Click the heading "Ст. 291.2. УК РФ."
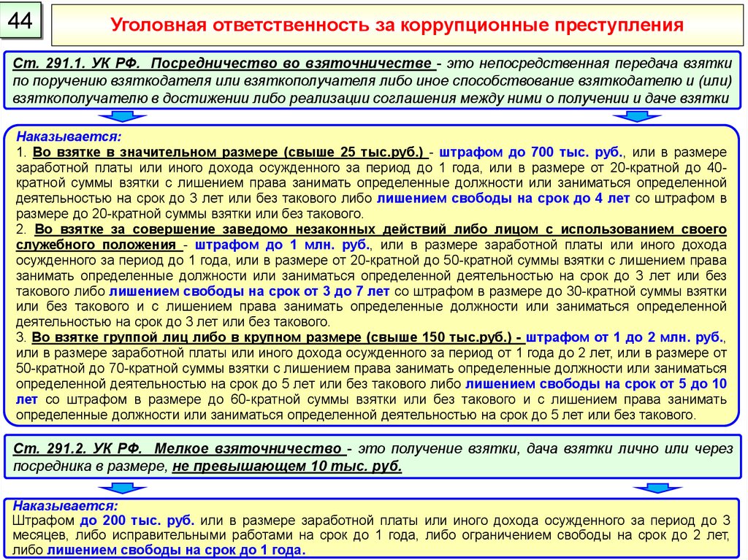Image resolution: width=748 pixels, height=560 pixels. pos(77,449)
